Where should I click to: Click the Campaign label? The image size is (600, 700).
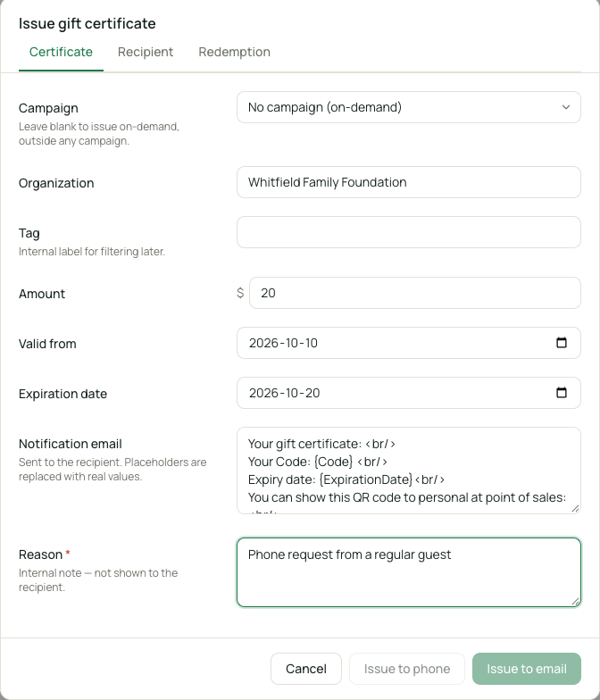(48, 108)
